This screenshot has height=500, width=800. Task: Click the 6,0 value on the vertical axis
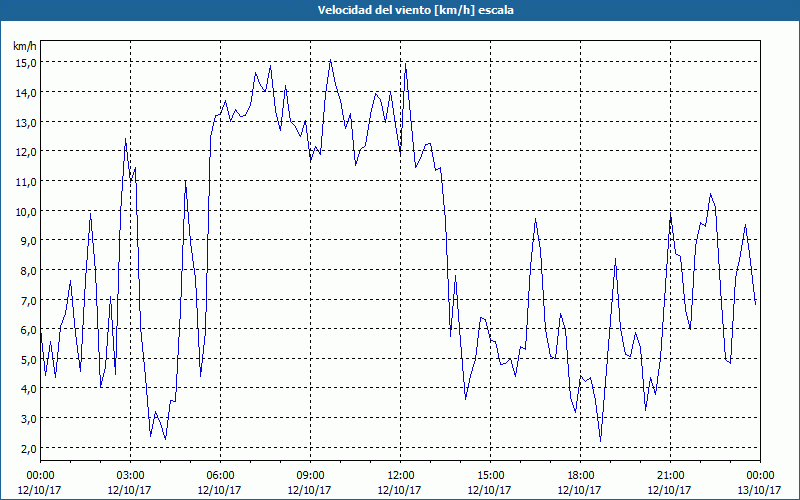coord(28,330)
